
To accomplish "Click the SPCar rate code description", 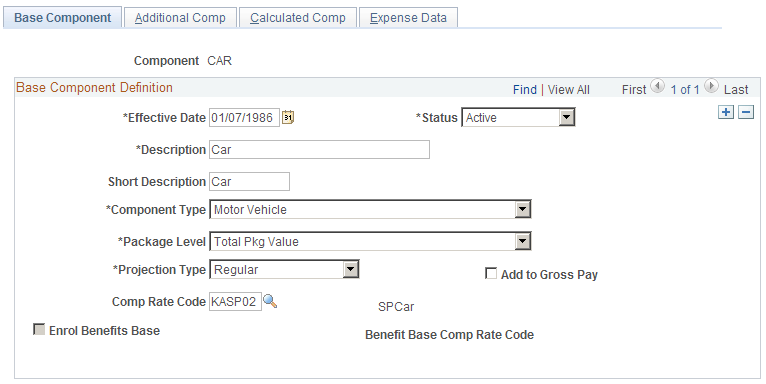I will coord(396,307).
